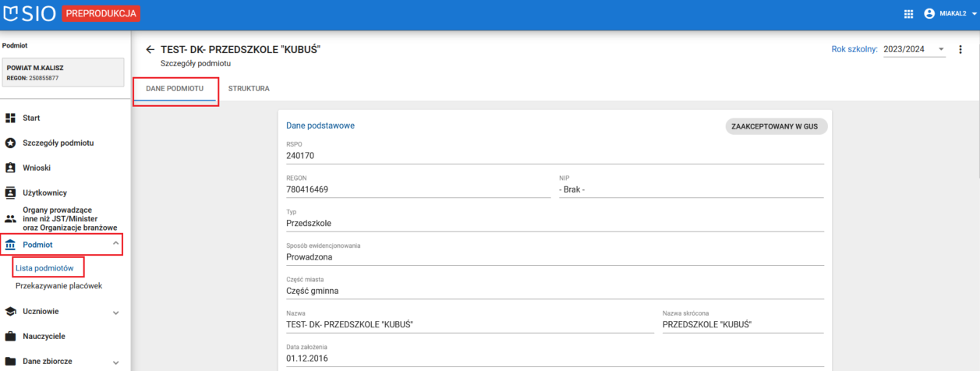Click the back arrow beside the subject title
The height and width of the screenshot is (371, 980).
tap(150, 50)
